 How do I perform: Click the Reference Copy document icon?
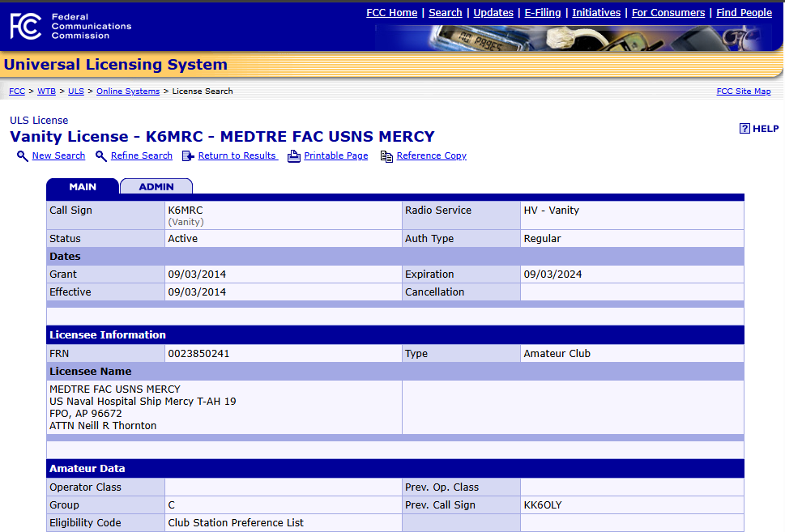[x=386, y=155]
